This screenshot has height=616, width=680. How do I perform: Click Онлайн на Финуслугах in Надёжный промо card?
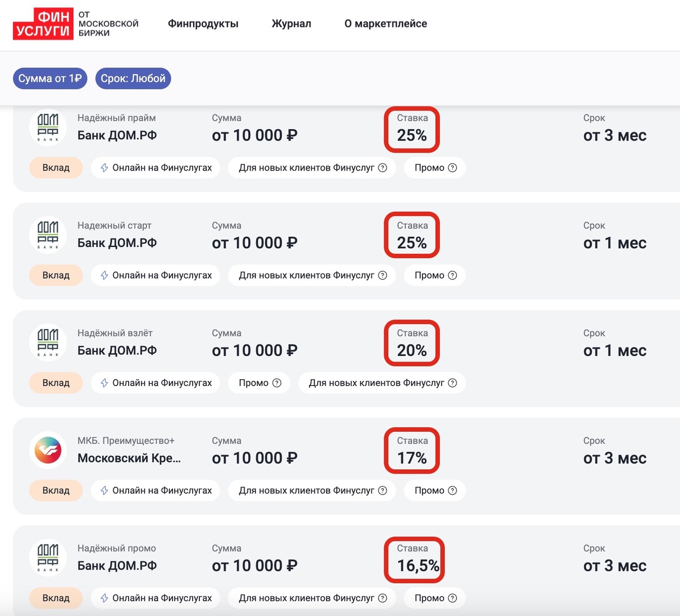156,598
